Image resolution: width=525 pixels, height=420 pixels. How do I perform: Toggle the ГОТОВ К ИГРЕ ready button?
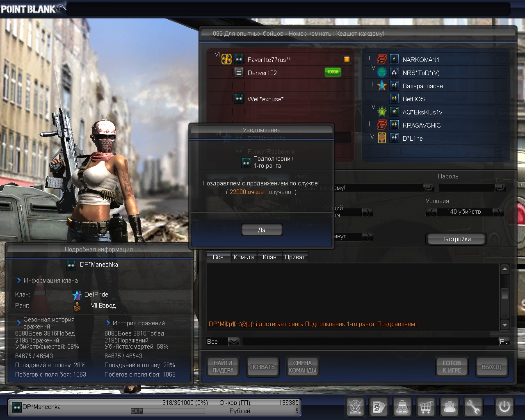(x=452, y=367)
